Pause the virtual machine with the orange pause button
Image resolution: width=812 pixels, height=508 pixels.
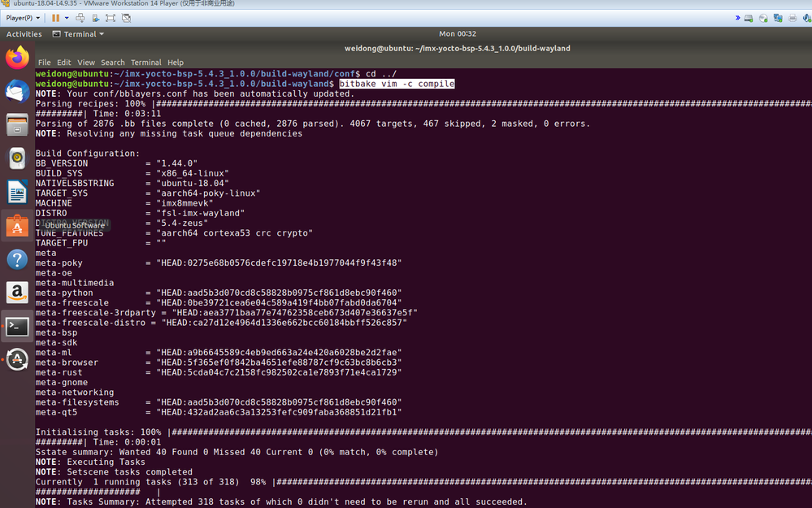coord(55,18)
